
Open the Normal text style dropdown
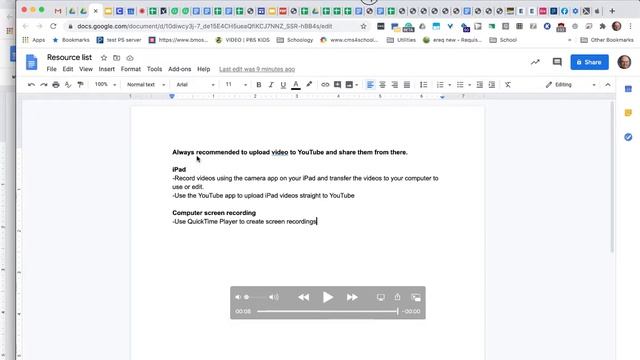tap(146, 84)
